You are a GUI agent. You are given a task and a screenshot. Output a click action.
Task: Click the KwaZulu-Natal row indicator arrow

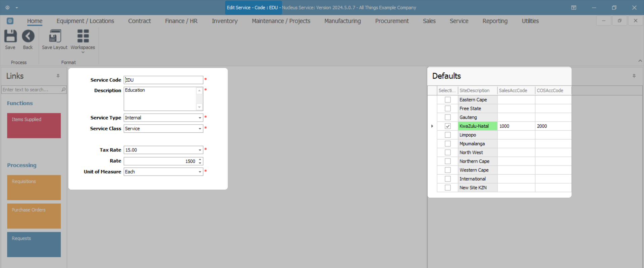pos(432,126)
